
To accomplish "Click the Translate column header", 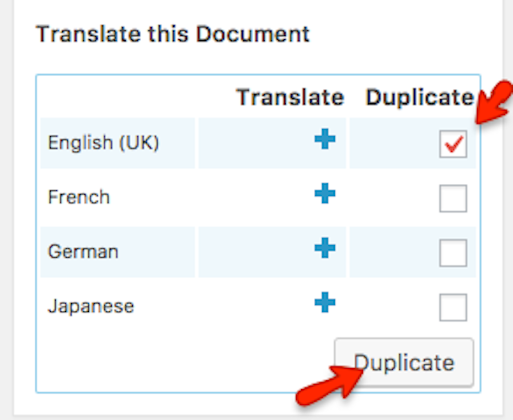I will 290,97.
